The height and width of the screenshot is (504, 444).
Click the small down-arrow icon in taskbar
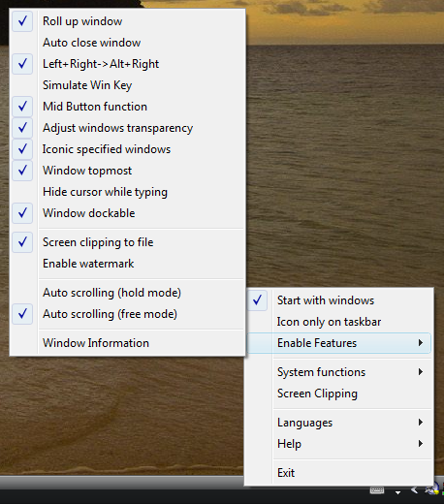point(398,492)
